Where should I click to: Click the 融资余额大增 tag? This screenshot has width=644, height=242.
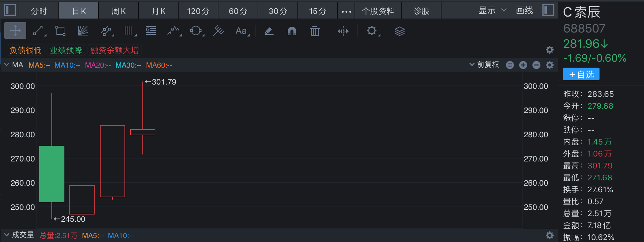pyautogui.click(x=115, y=50)
